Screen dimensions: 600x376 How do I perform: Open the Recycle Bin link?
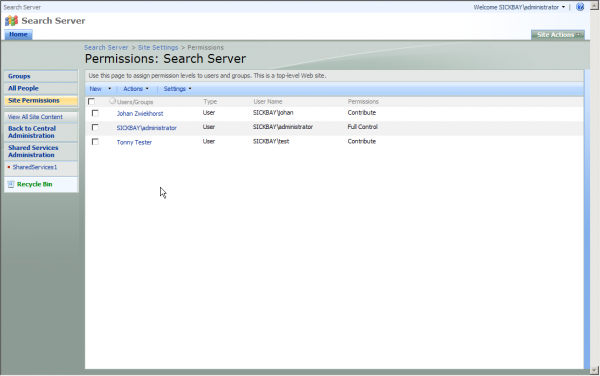pos(34,184)
